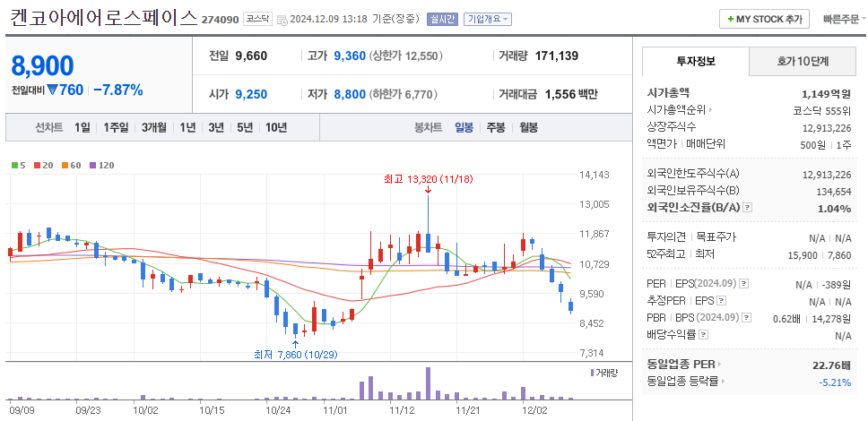Image resolution: width=868 pixels, height=421 pixels.
Task: Click the green 5-day moving average legend
Action: pyautogui.click(x=18, y=165)
